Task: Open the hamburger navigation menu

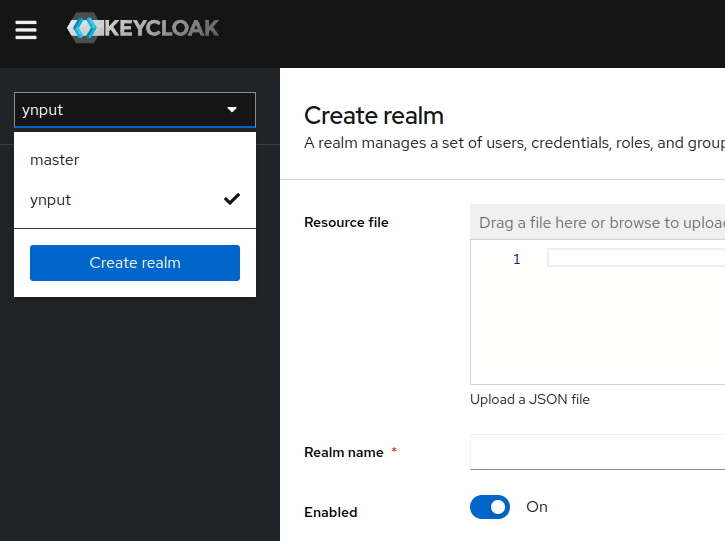Action: click(x=26, y=30)
